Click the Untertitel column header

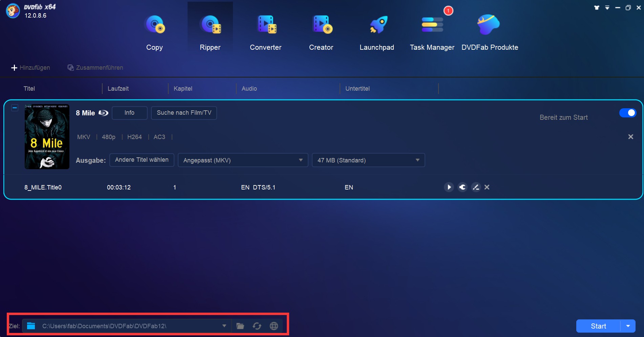(358, 89)
